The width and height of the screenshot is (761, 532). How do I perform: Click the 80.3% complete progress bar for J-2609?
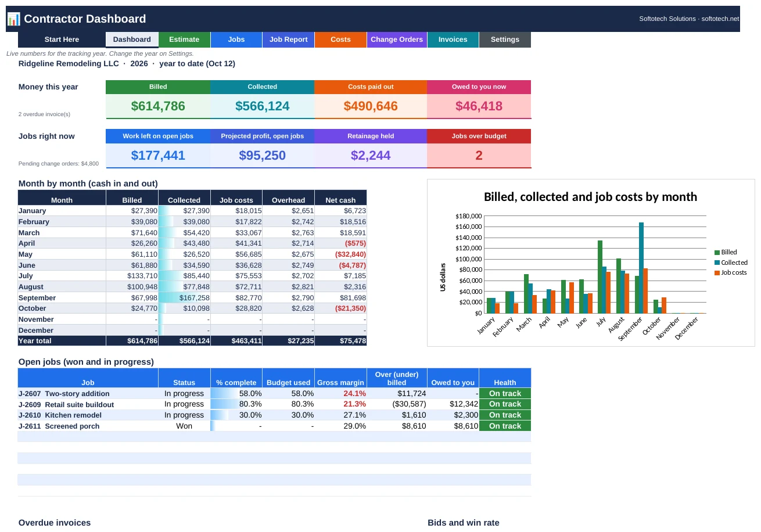click(236, 404)
